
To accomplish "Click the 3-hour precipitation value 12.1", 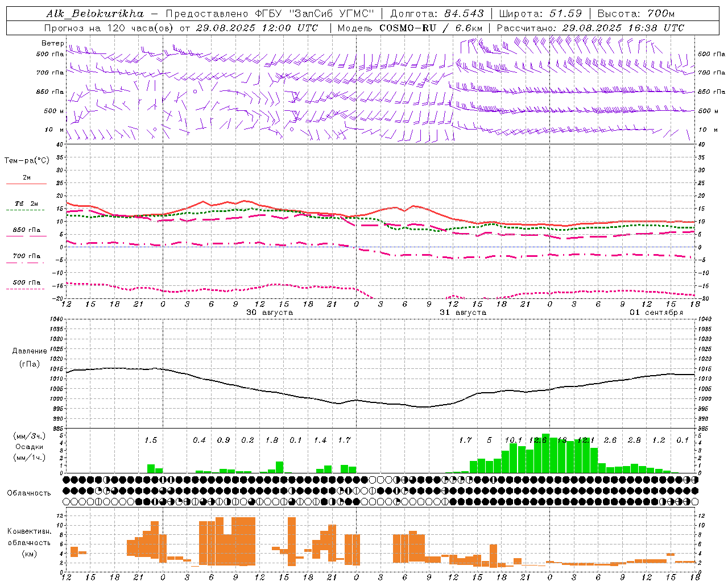I will pos(586,440).
